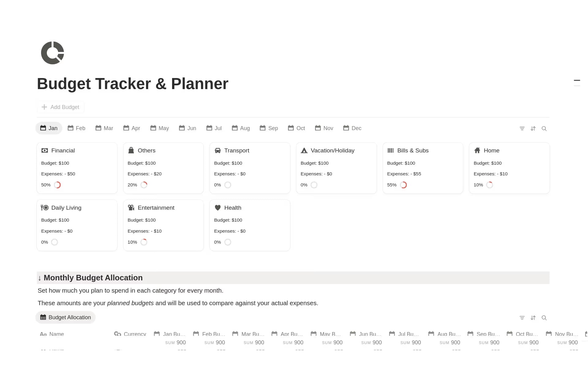This screenshot has width=588, height=367.
Task: Select the Sep month tab
Action: [269, 128]
